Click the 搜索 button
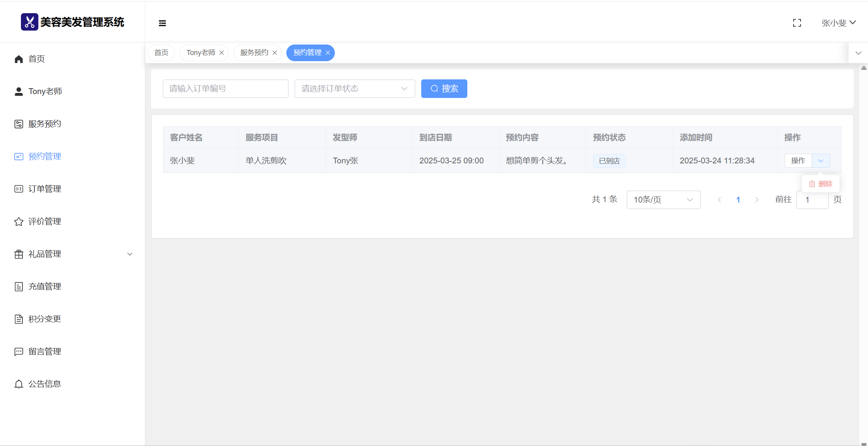This screenshot has height=446, width=868. click(444, 89)
